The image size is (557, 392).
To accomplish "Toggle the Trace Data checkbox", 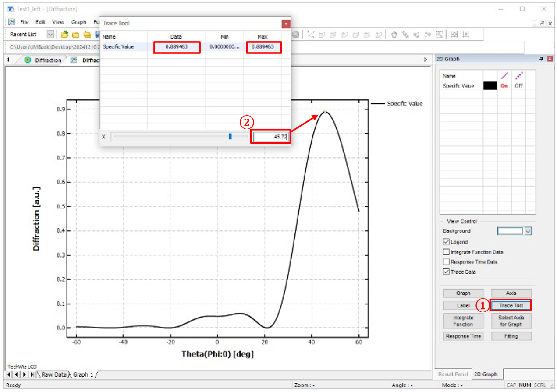I will click(x=447, y=272).
